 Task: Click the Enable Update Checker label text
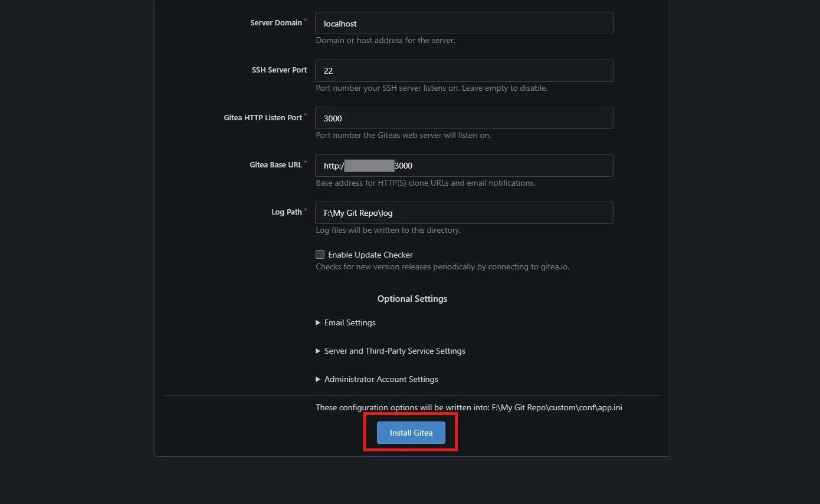[x=370, y=255]
